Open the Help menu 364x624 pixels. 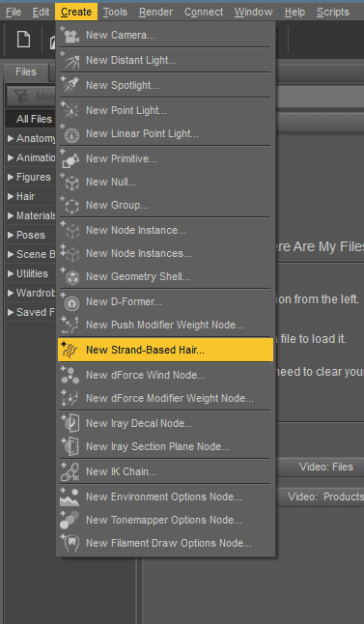[x=294, y=12]
